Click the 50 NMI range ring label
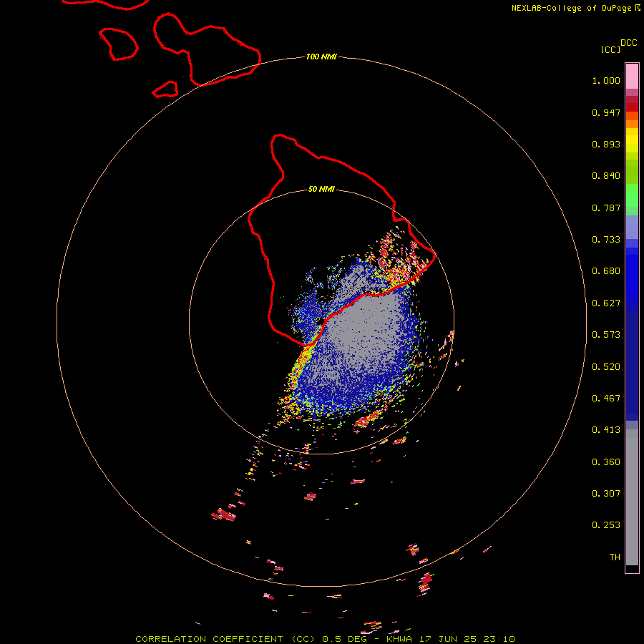 click(x=321, y=190)
